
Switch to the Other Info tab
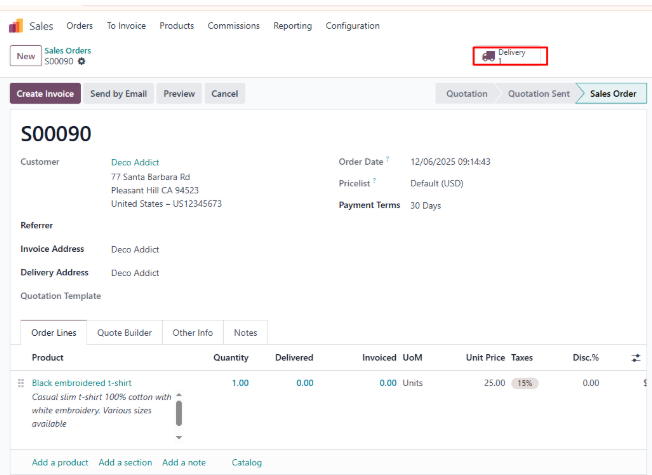192,333
